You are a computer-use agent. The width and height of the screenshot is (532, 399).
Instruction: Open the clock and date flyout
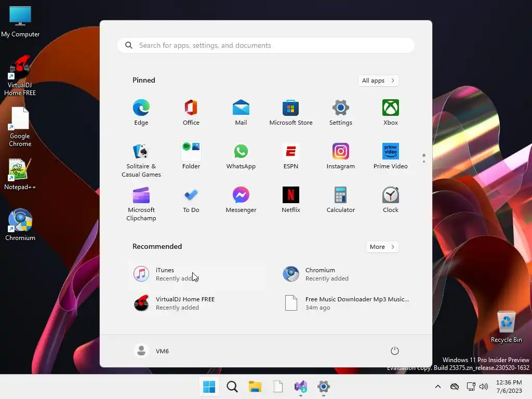[x=509, y=387]
